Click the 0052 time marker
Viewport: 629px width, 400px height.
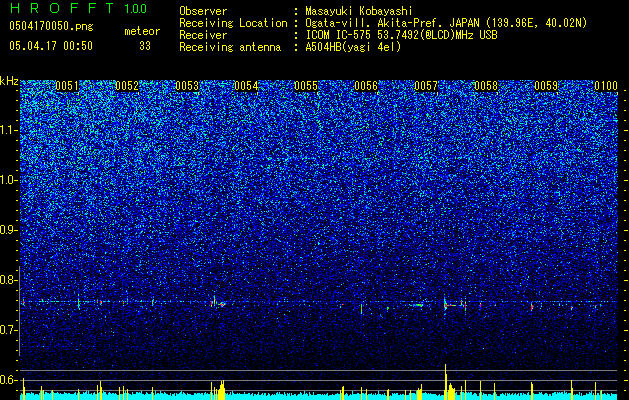pyautogui.click(x=127, y=86)
